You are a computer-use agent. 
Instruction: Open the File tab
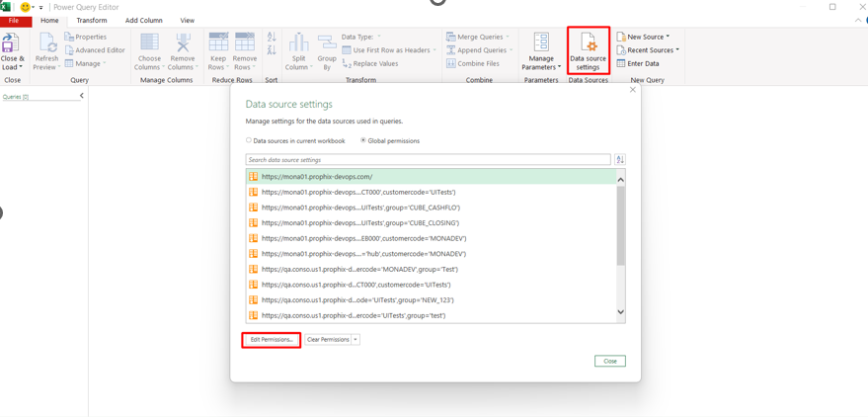coord(14,21)
